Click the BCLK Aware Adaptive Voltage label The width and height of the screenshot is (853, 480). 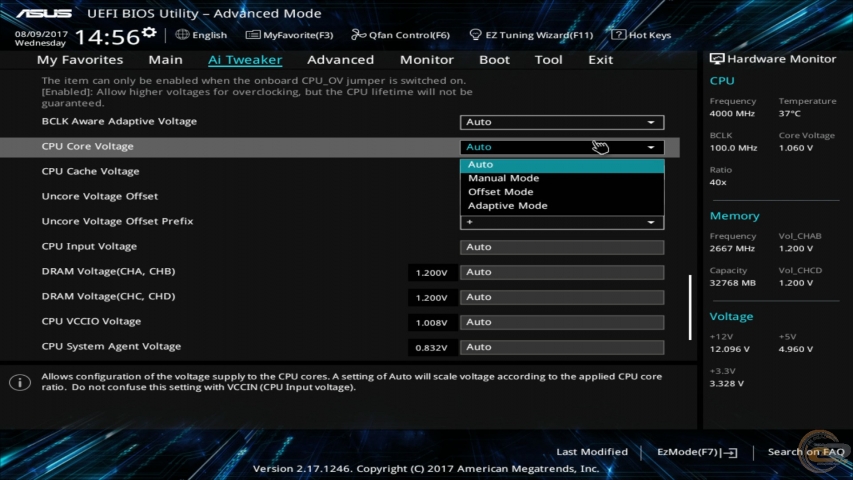[119, 121]
